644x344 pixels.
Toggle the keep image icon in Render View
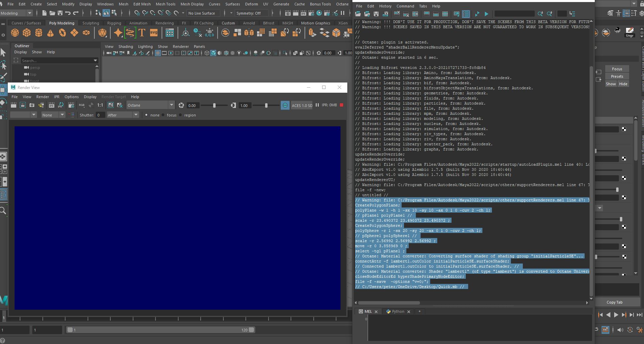tap(110, 105)
